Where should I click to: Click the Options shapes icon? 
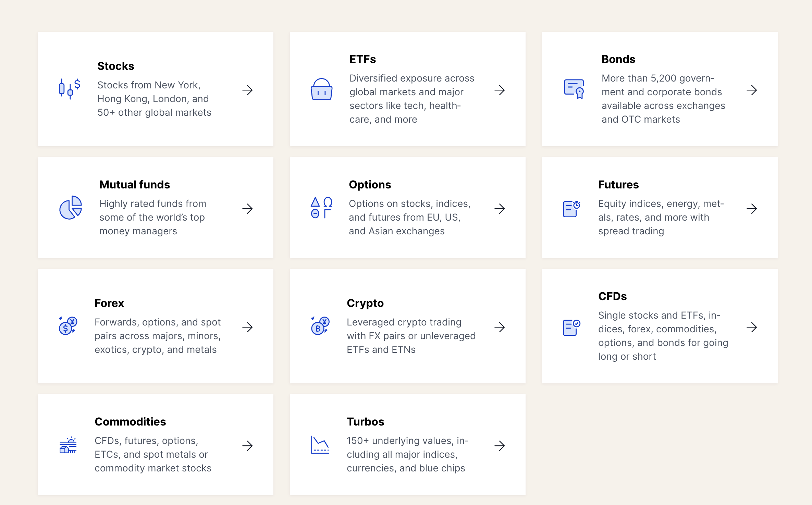pos(321,208)
